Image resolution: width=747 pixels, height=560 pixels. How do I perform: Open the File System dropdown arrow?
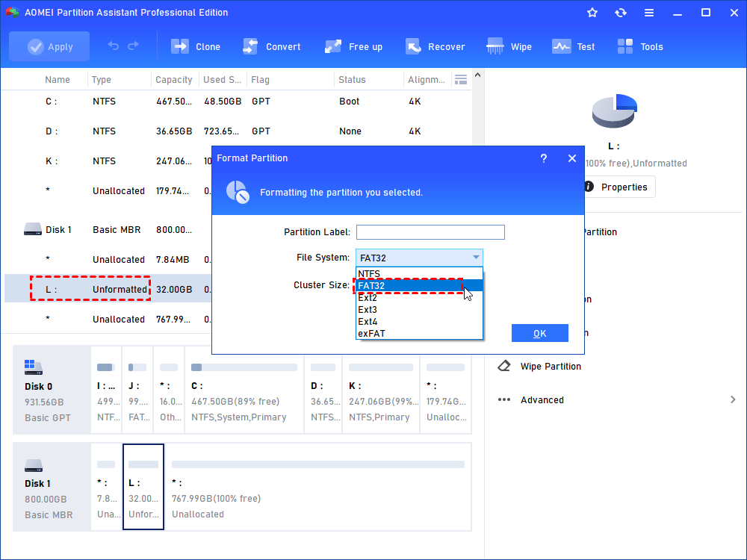tap(475, 258)
